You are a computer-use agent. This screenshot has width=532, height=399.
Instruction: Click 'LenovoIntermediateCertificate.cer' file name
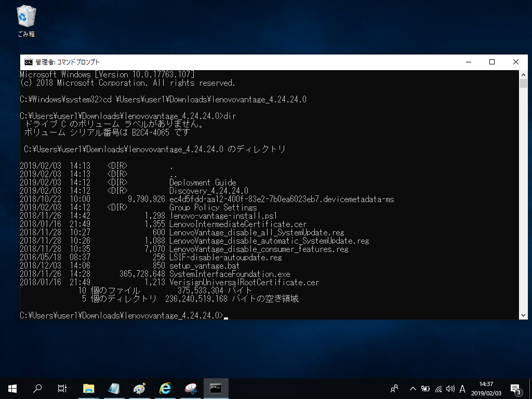click(238, 224)
